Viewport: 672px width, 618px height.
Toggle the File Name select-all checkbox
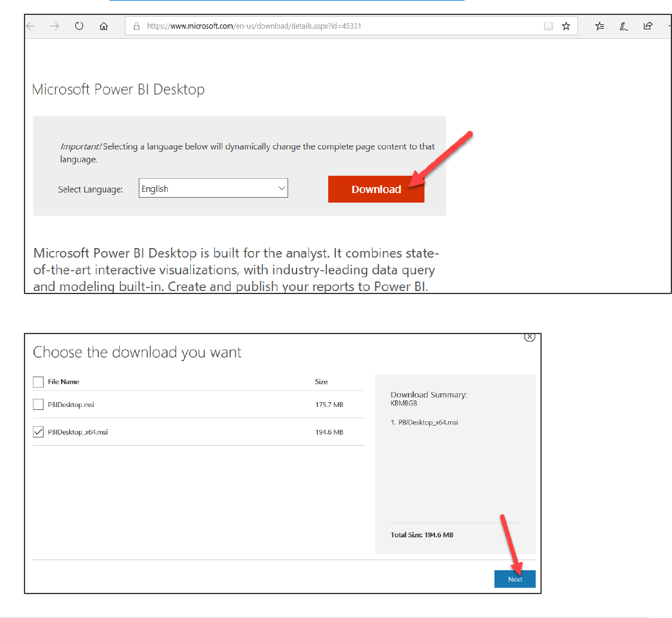tap(38, 382)
